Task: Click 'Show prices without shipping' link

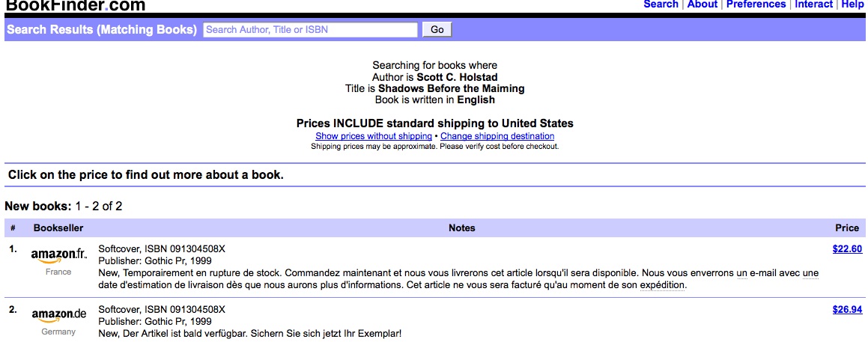Action: pos(374,136)
